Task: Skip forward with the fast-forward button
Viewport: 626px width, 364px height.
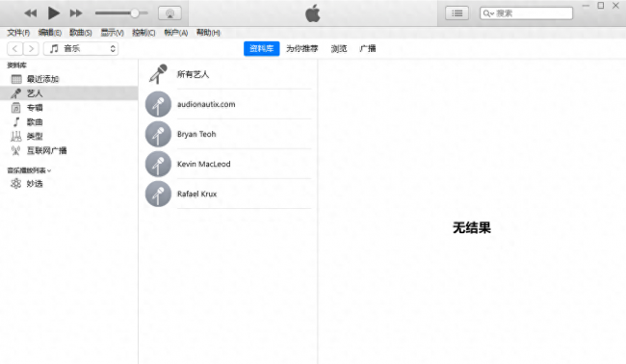Action: pos(76,13)
